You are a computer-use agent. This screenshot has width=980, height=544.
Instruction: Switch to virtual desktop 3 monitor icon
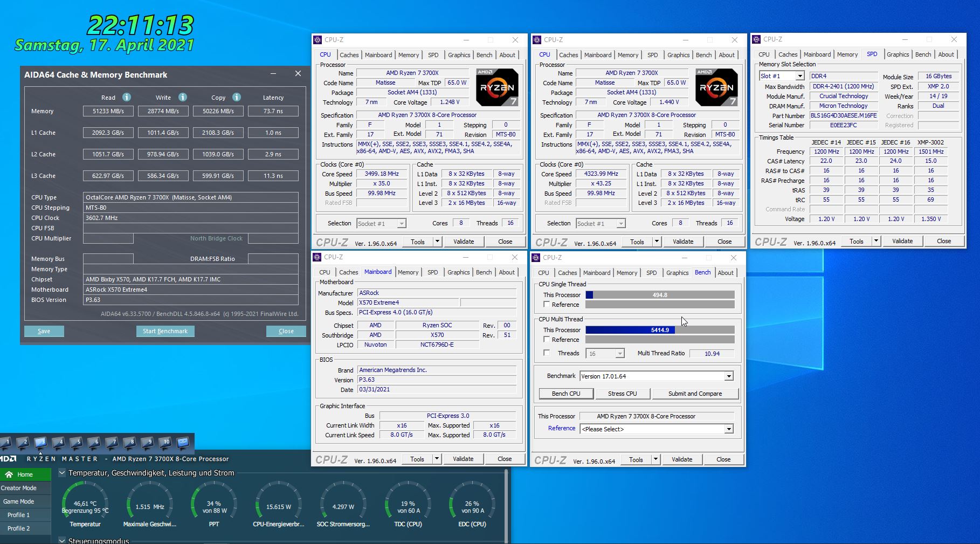pyautogui.click(x=40, y=443)
